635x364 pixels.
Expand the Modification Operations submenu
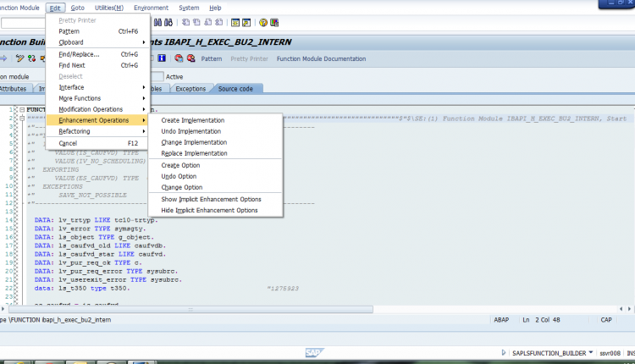tap(97, 109)
